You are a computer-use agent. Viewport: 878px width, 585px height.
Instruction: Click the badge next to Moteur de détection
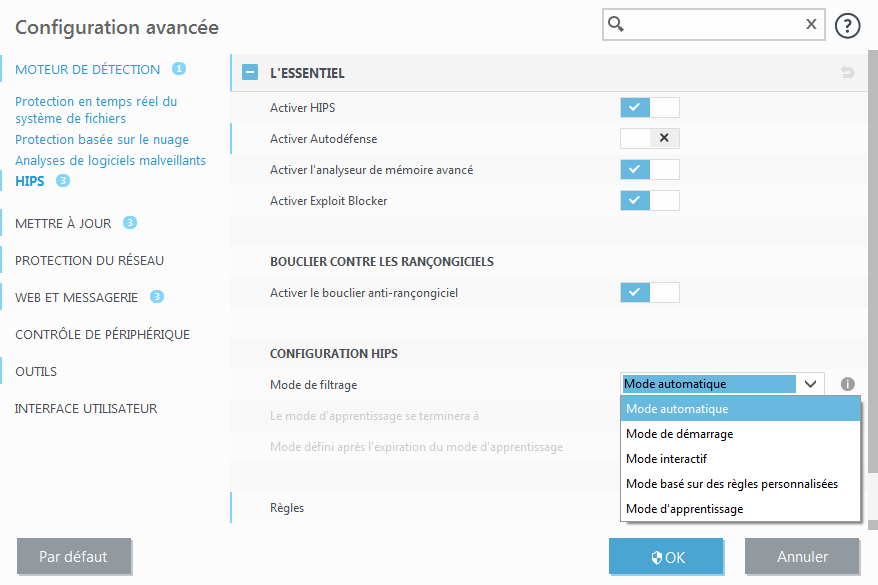point(179,69)
